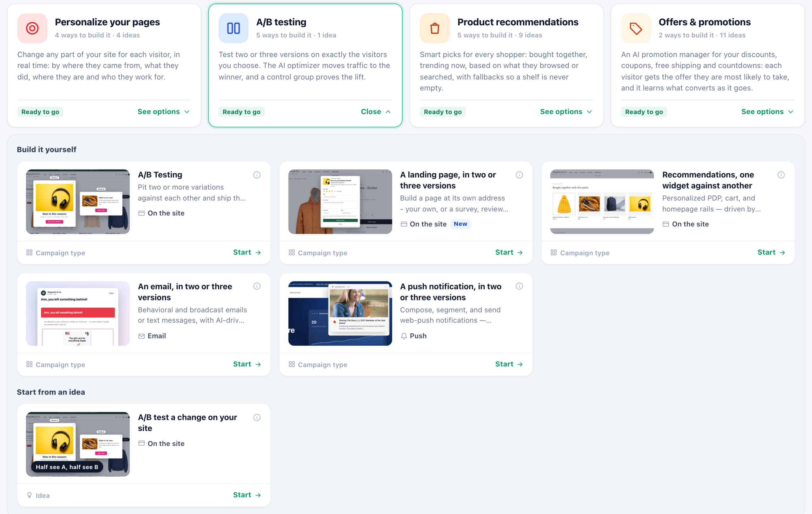Click Ready to go badge on Offers & promotions
The image size is (812, 514).
(644, 112)
